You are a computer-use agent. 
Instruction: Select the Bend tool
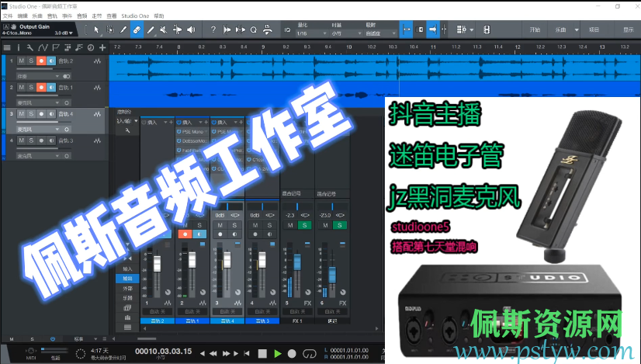[177, 29]
